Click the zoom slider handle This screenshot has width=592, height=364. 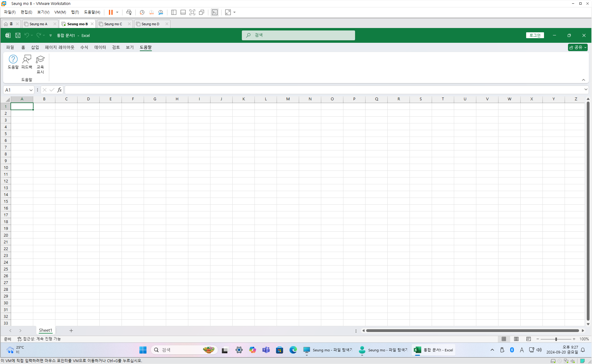click(x=556, y=339)
